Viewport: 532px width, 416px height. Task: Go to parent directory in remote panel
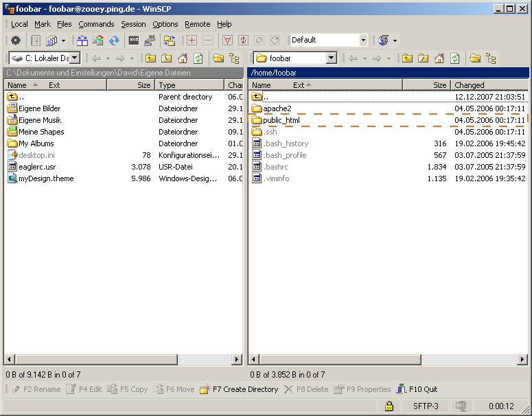pos(408,58)
